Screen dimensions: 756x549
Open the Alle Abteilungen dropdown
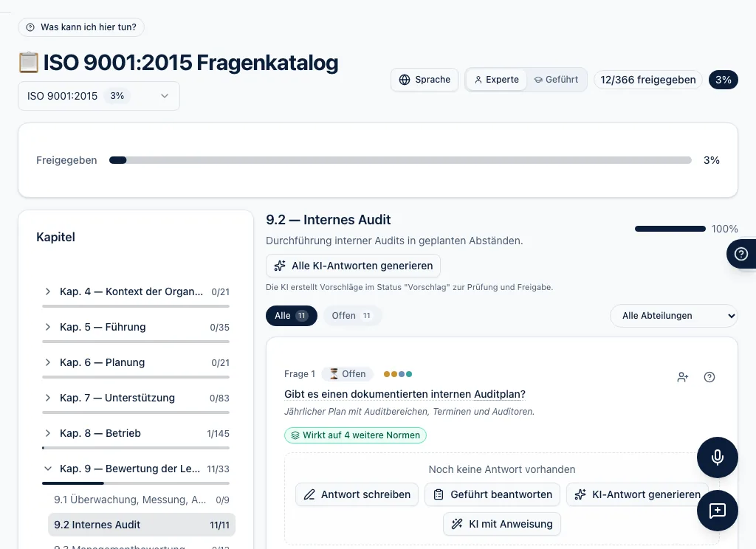coord(673,316)
